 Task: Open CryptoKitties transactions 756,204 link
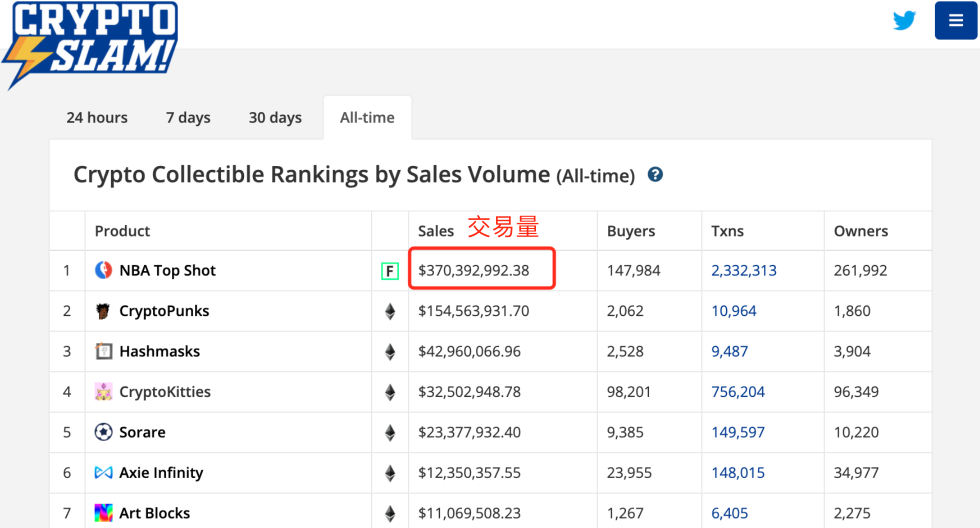[737, 392]
